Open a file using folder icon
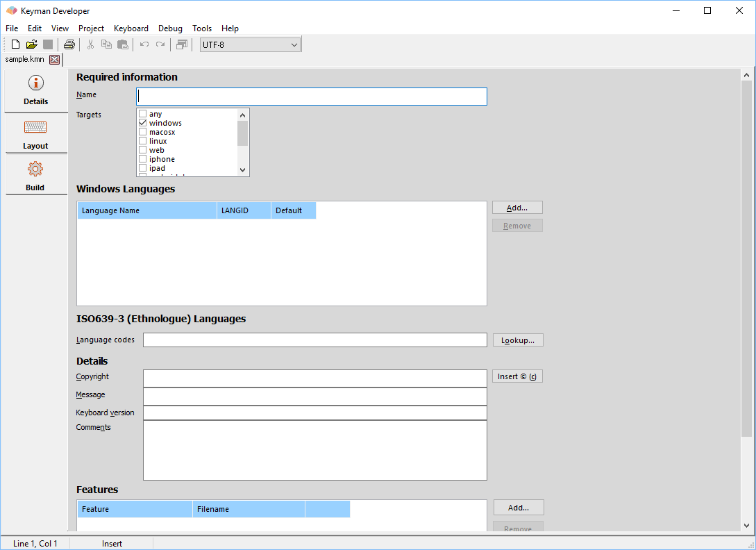 click(x=32, y=45)
